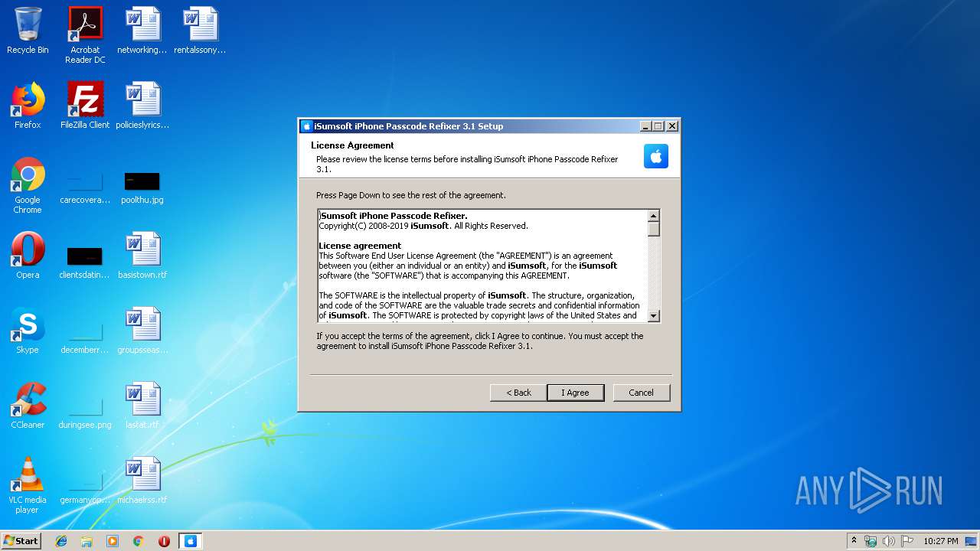The height and width of the screenshot is (551, 980).
Task: Select the decemberr file icon
Action: 85,337
